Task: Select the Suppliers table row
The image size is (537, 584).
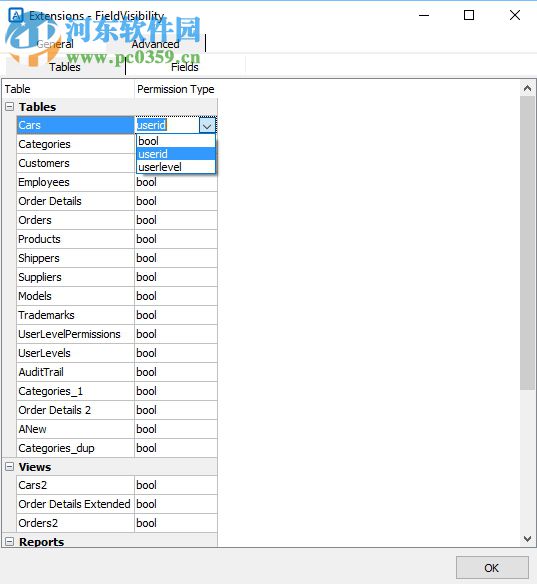Action: point(75,277)
